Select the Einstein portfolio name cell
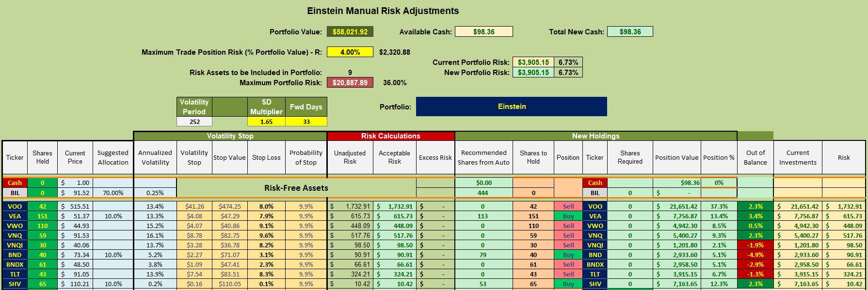This screenshot has width=868, height=290. click(512, 107)
